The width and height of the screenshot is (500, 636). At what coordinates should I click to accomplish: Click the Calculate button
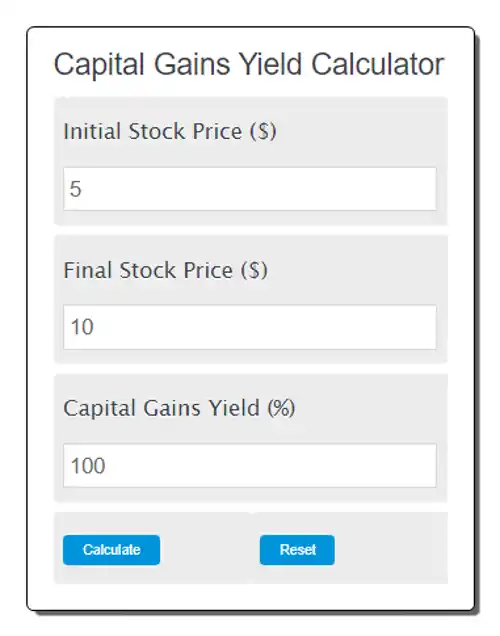[x=111, y=550]
